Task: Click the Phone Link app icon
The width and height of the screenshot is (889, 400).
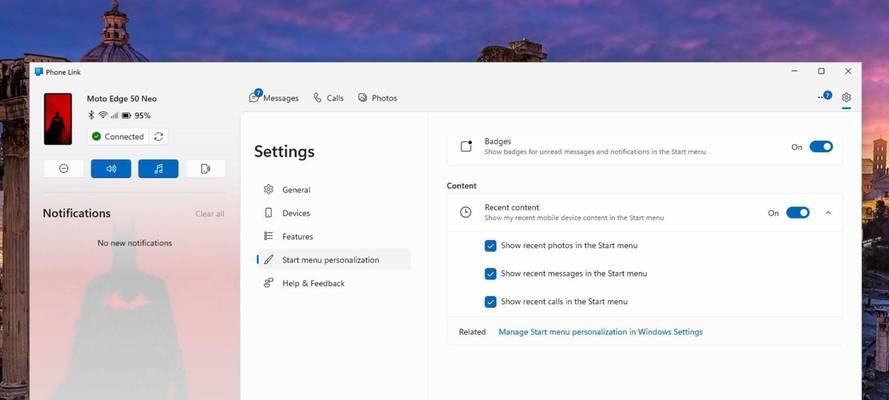Action: click(39, 72)
